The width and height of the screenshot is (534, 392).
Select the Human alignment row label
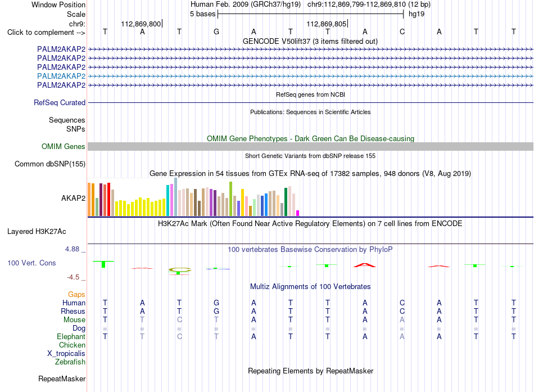pyautogui.click(x=74, y=303)
